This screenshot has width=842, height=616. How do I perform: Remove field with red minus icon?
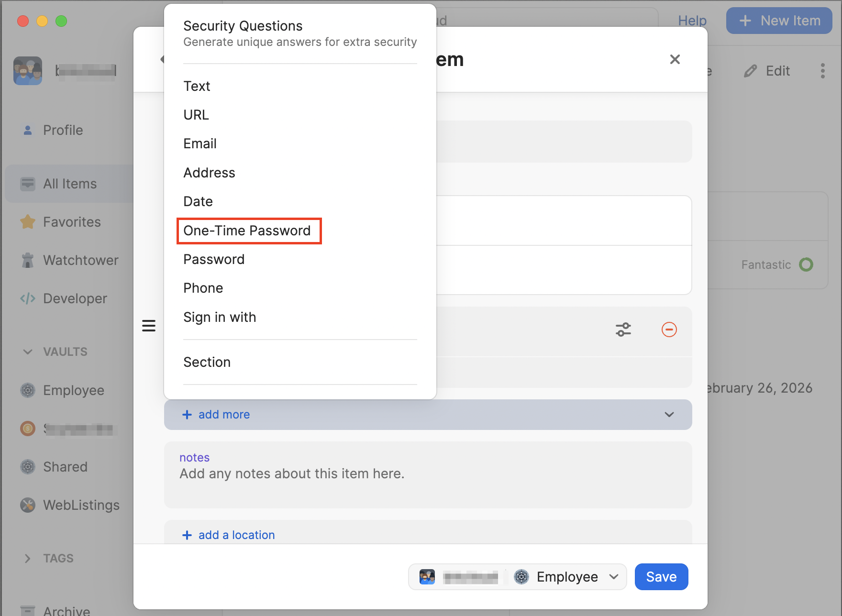[669, 330]
